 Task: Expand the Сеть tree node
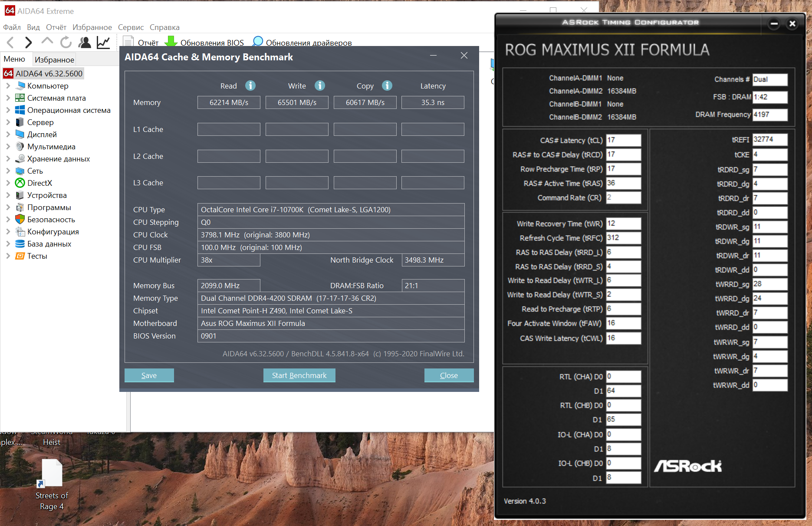[8, 171]
